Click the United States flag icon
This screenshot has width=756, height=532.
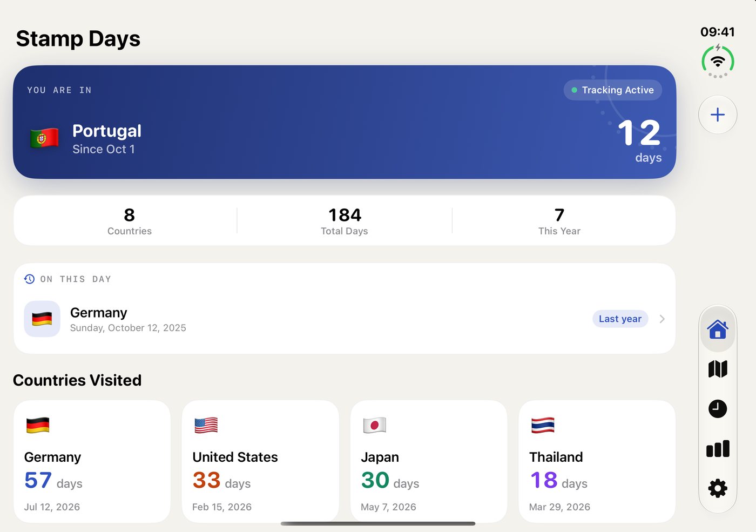[x=206, y=425]
